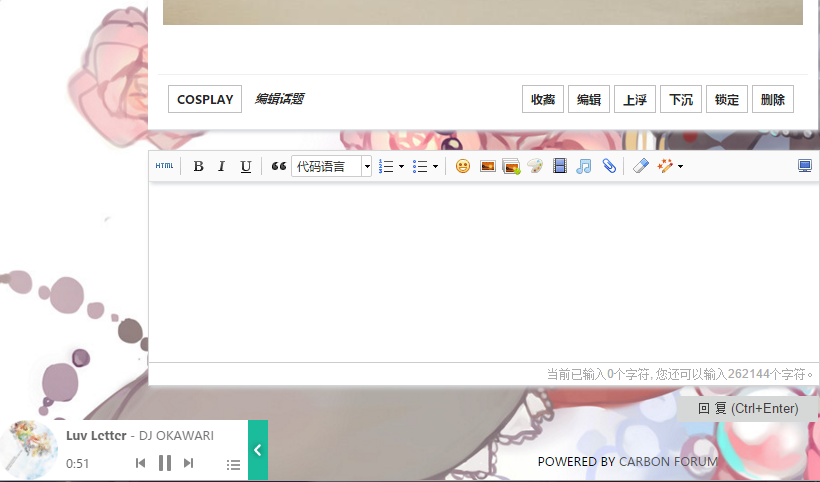Open multiple image upload icon
Viewport: 820px width, 482px height.
(511, 166)
